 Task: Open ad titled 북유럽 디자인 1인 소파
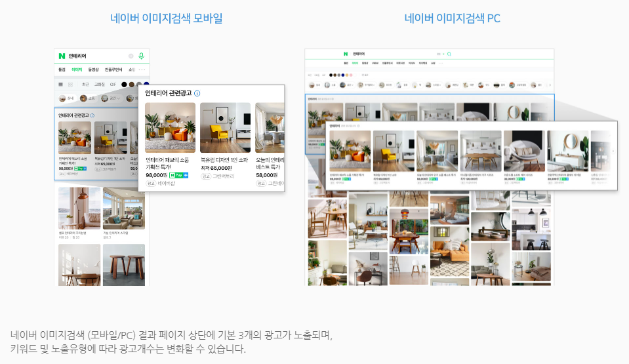[x=224, y=160]
